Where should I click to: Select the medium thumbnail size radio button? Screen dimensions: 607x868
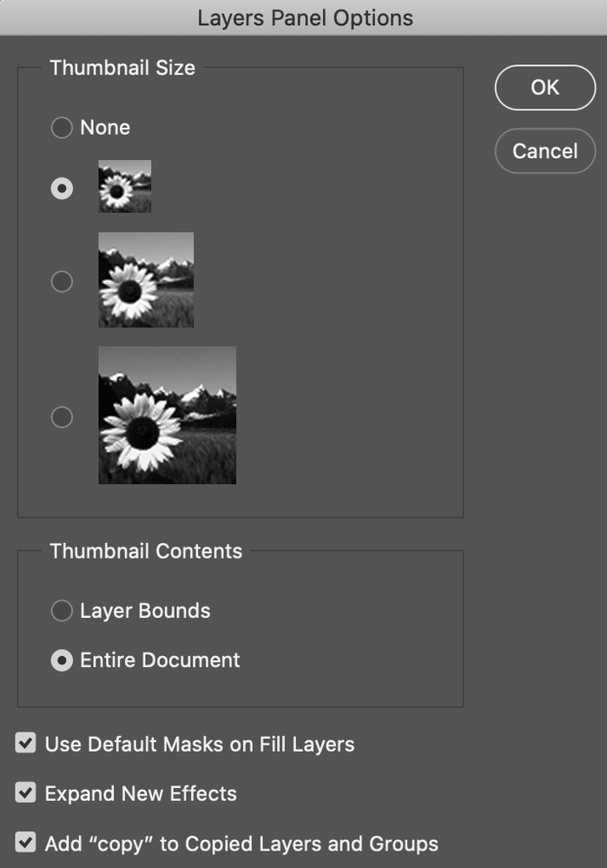[62, 282]
